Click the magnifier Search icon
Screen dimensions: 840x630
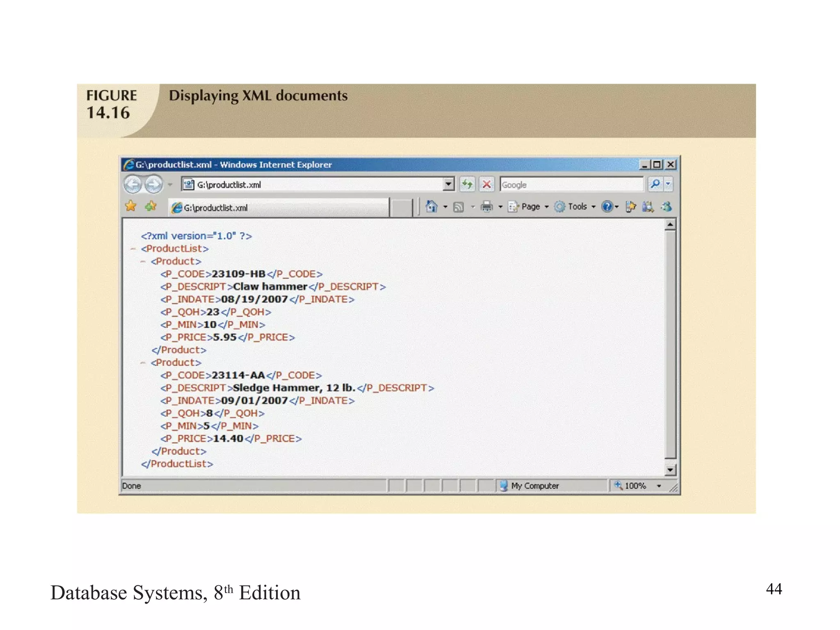[x=655, y=184]
